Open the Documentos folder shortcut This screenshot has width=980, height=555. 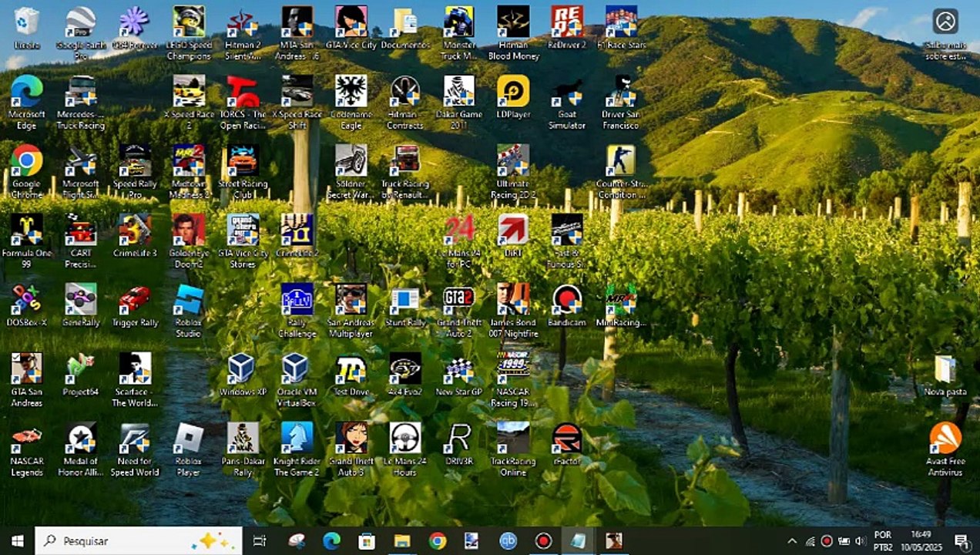[404, 29]
